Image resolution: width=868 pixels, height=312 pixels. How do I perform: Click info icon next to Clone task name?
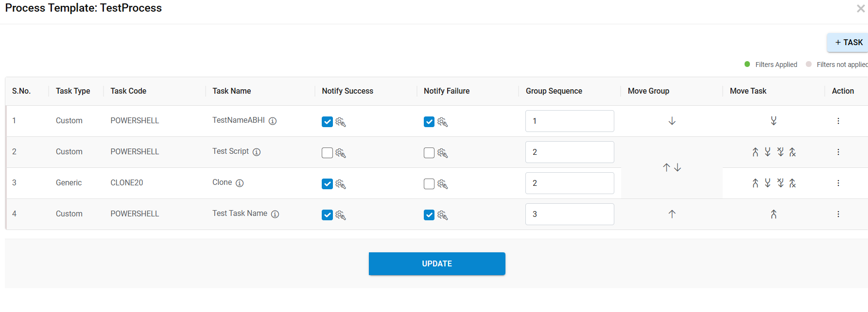240,183
